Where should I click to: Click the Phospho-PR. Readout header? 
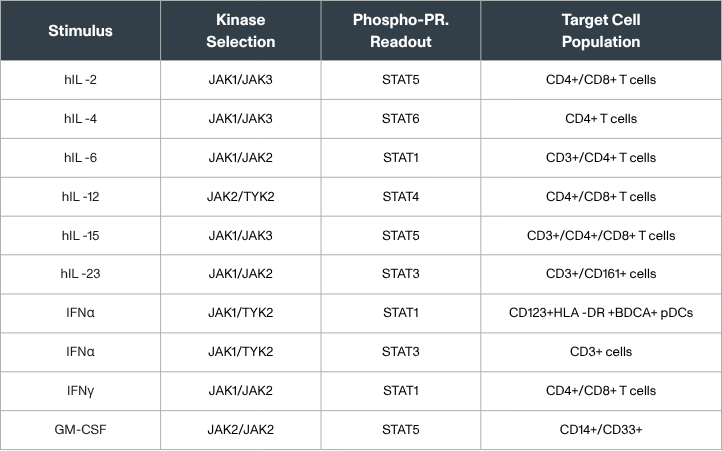point(401,31)
